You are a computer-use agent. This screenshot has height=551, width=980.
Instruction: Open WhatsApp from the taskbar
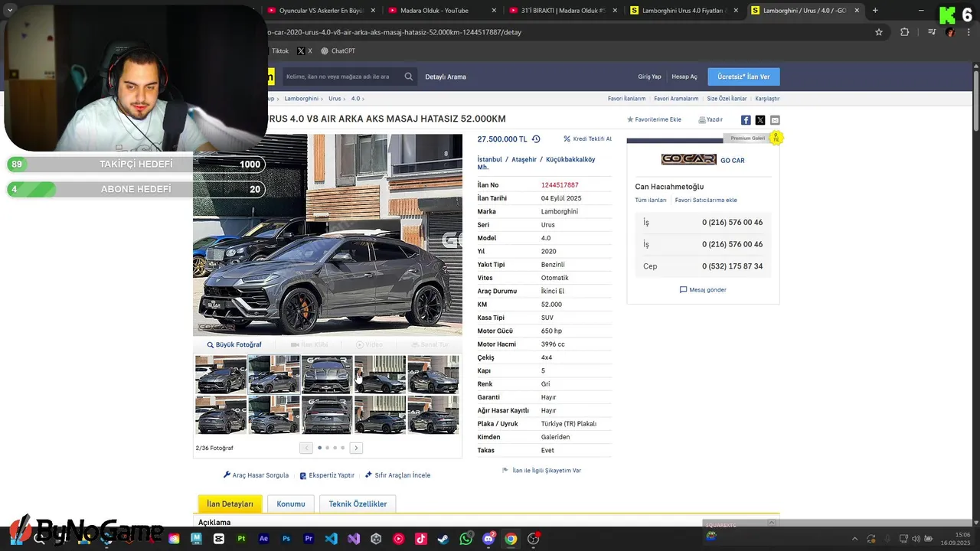click(466, 539)
